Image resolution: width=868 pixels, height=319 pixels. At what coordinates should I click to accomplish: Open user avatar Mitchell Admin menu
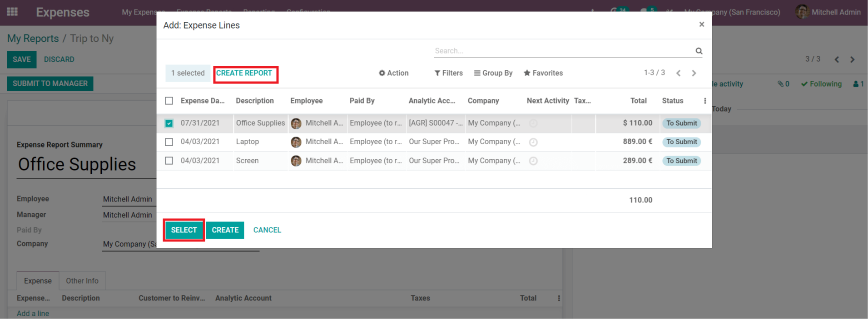pos(828,12)
